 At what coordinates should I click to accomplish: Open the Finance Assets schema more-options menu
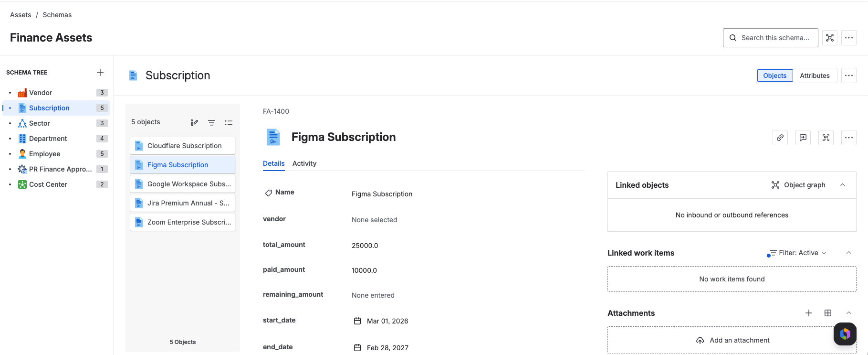[849, 38]
